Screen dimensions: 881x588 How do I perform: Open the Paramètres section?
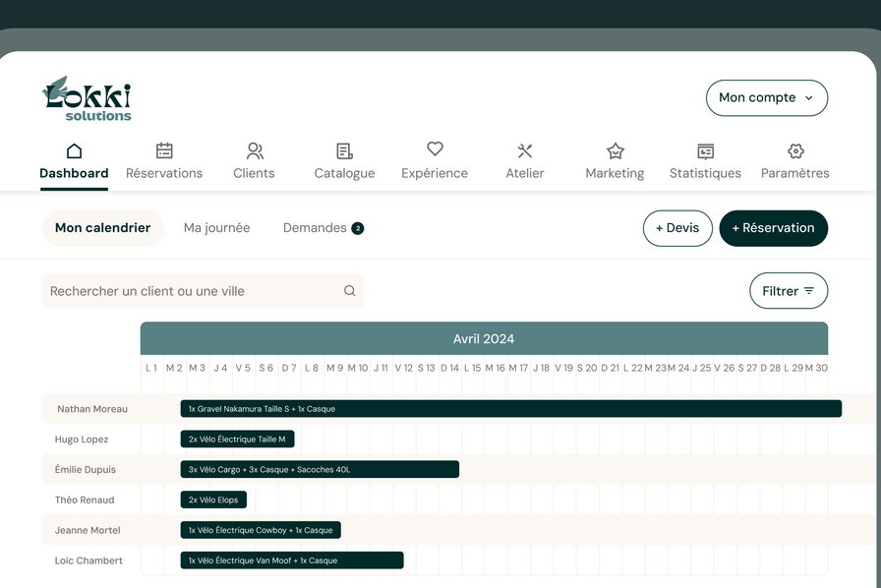[x=795, y=173]
